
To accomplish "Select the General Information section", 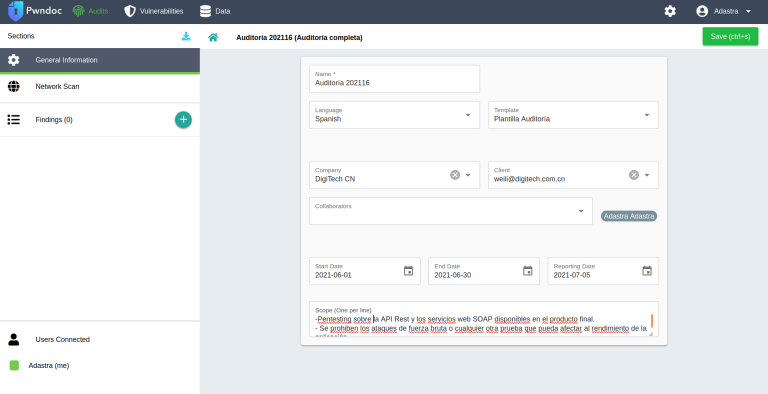I will (100, 60).
